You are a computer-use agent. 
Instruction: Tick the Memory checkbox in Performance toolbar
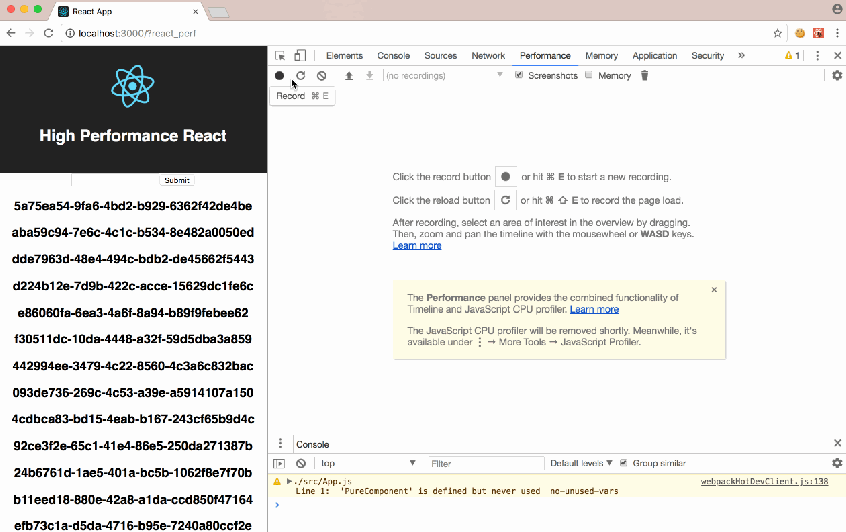click(x=590, y=75)
